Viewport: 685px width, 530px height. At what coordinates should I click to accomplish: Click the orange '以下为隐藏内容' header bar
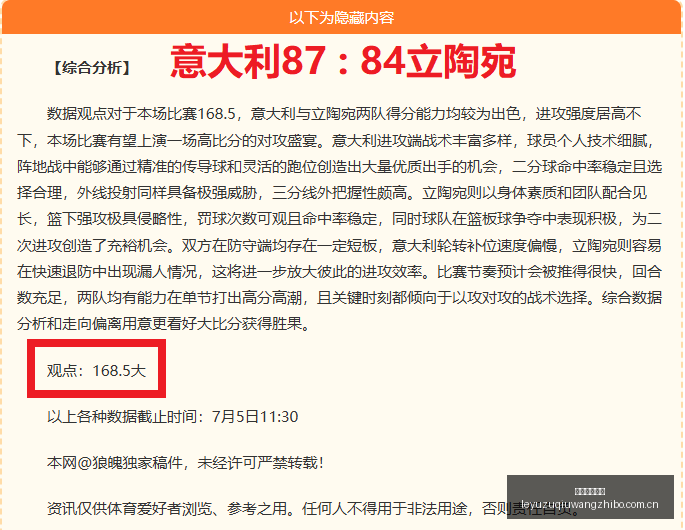pos(342,17)
